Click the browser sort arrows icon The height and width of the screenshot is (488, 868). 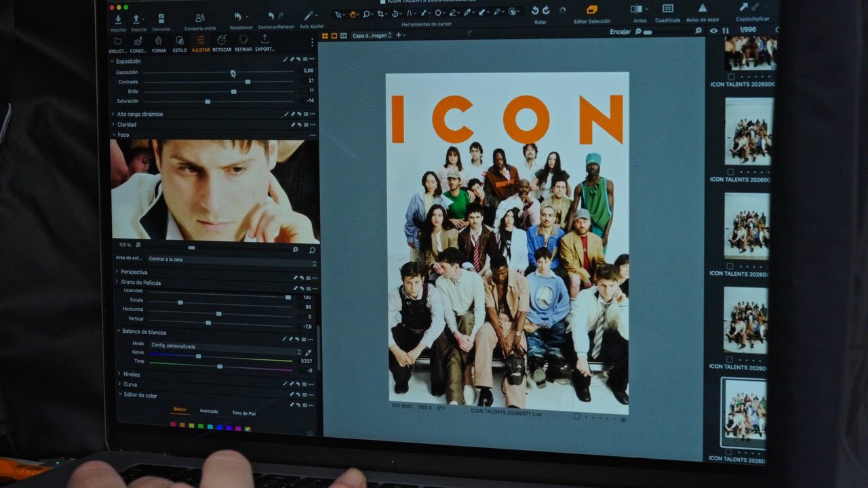coord(726,30)
